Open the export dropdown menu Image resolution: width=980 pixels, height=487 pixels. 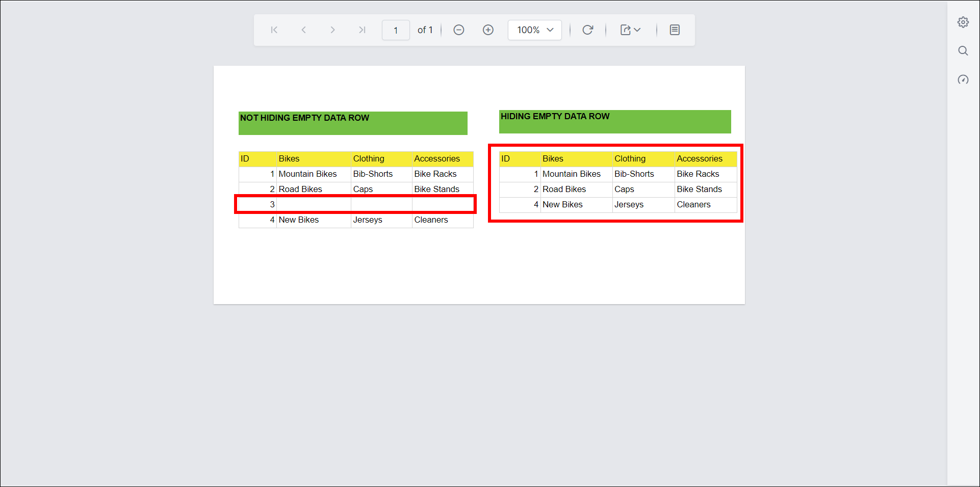coord(631,30)
